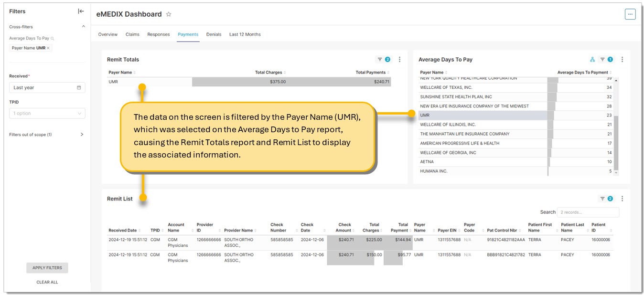Switch to the Denials tab
Screen dimensions: 644x295
click(x=214, y=34)
